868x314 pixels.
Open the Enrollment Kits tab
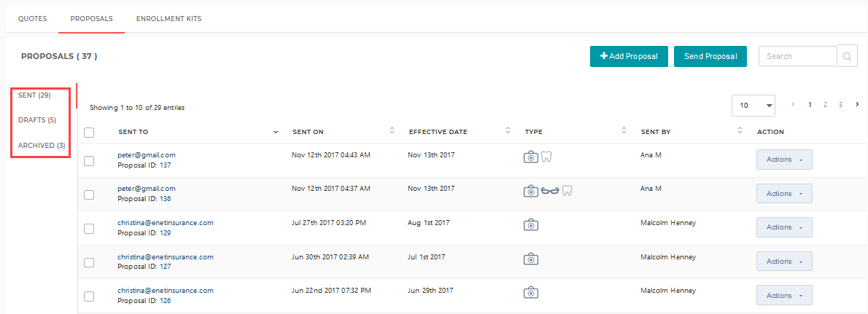(168, 19)
